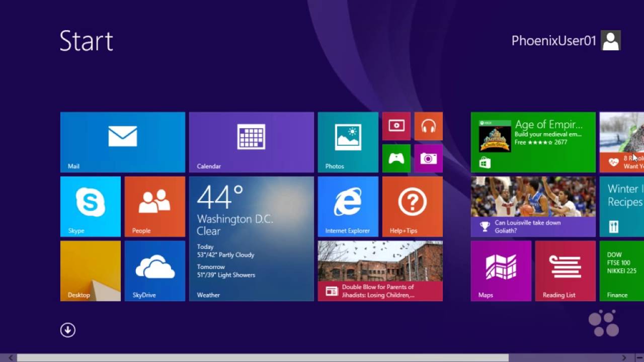Open the Calendar tile
The width and height of the screenshot is (644, 362).
coord(252,142)
